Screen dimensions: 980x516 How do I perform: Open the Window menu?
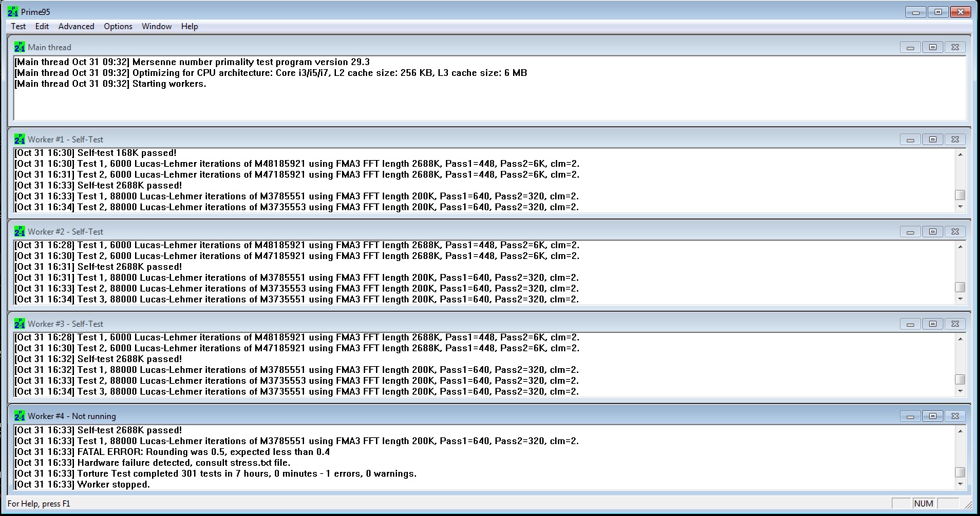157,26
